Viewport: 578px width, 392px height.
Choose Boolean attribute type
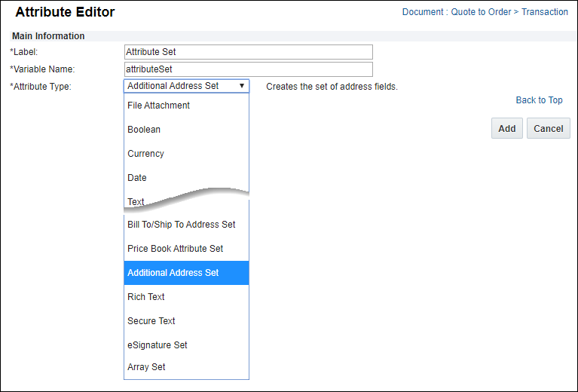tap(187, 130)
